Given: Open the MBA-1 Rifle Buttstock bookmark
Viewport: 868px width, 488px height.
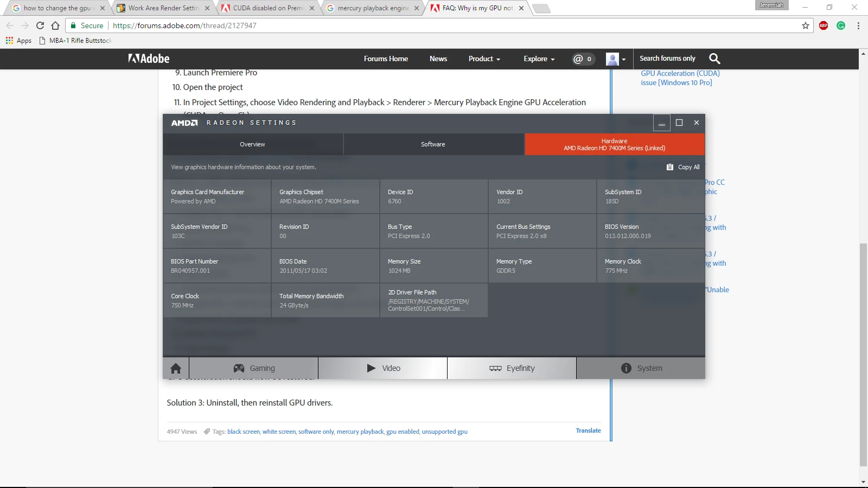Looking at the screenshot, I should click(75, 41).
